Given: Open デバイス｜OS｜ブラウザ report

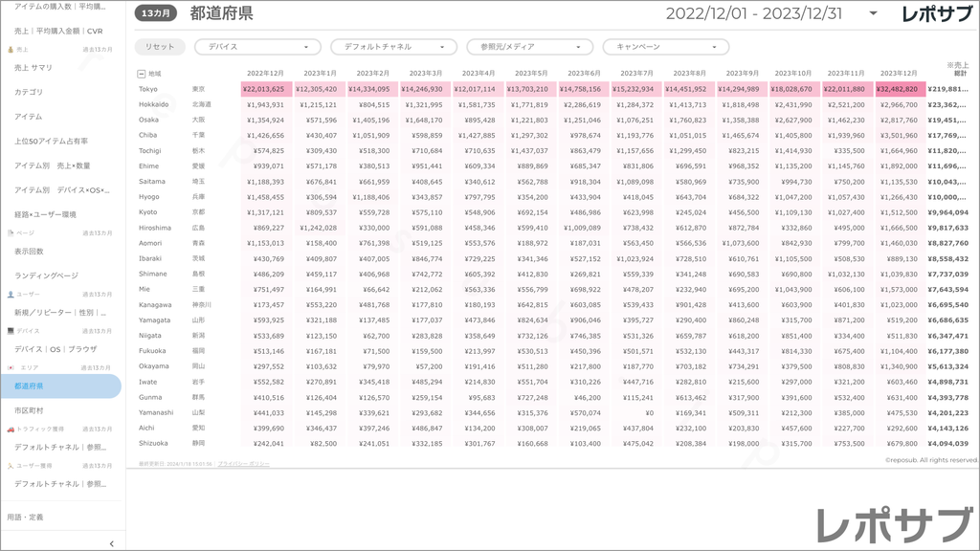Looking at the screenshot, I should [56, 349].
